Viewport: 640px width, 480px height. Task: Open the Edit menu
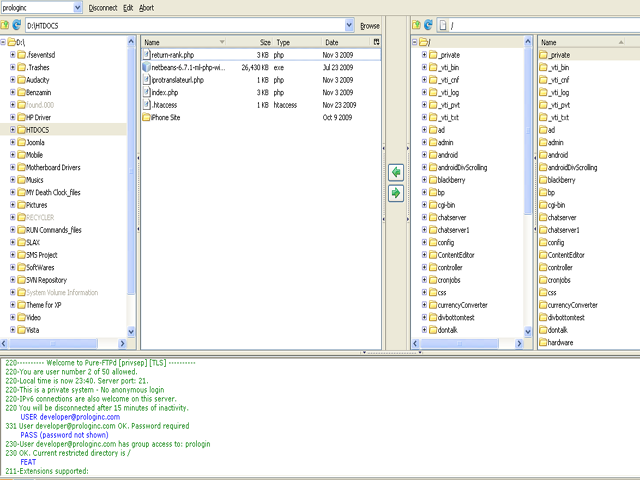point(127,7)
